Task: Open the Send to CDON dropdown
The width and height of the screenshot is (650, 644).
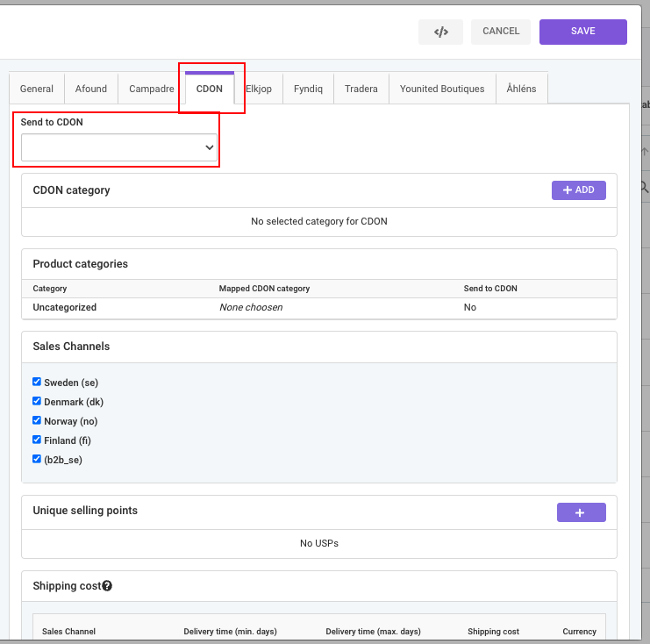Action: pyautogui.click(x=119, y=147)
